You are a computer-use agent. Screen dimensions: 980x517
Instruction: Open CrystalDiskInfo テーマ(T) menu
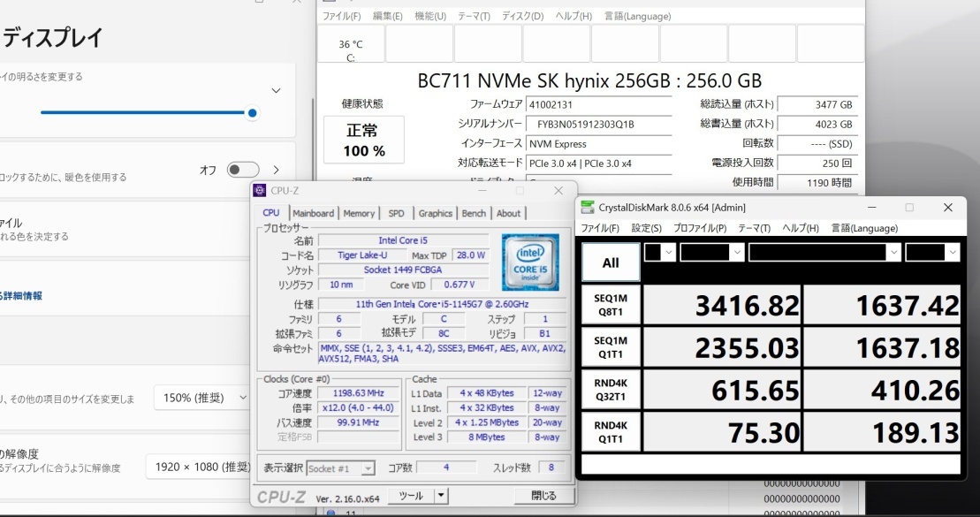point(474,16)
